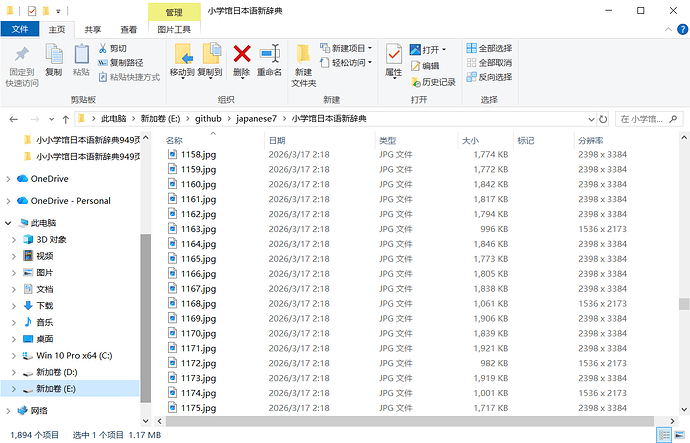
Task: Toggle the quick access toolbar properties checkbox
Action: pyautogui.click(x=32, y=11)
